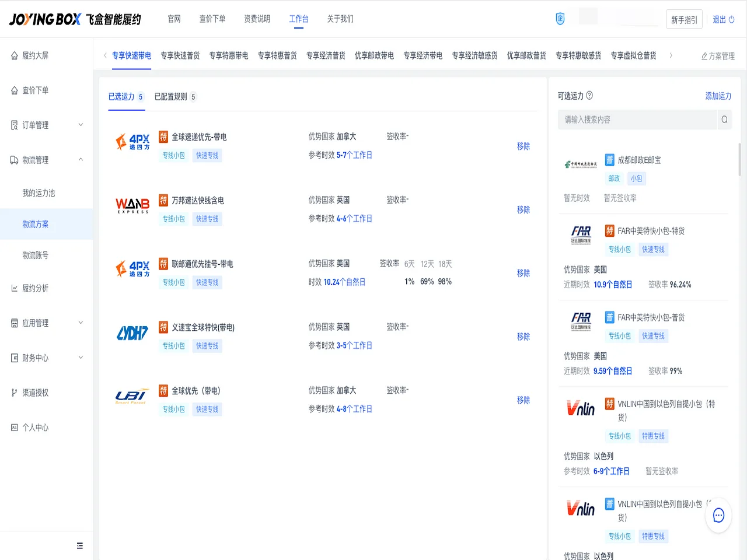
Task: Click the shield icon in the top bar
Action: point(560,18)
